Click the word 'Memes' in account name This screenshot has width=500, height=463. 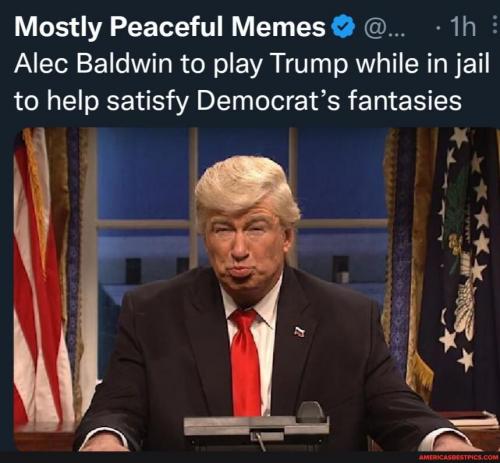[x=278, y=27]
